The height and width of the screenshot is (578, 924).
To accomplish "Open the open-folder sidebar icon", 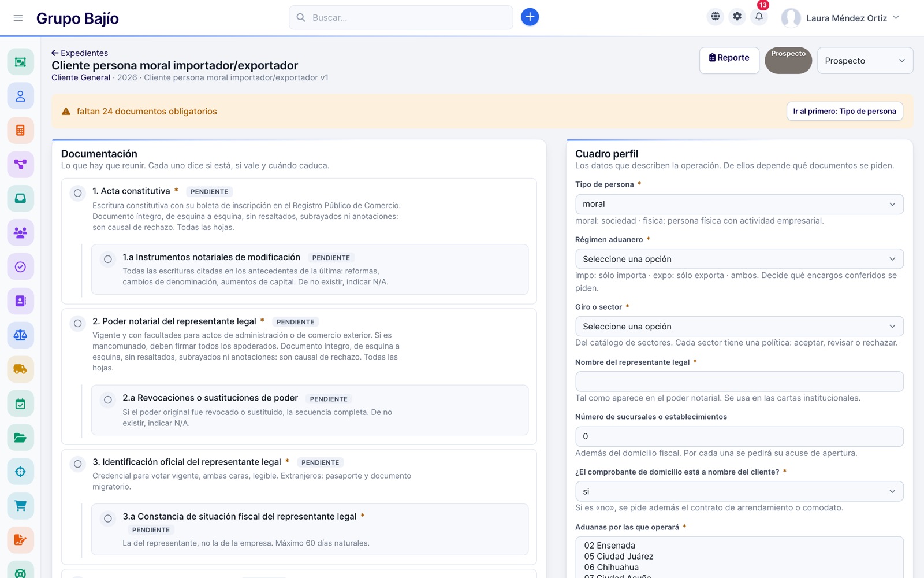I will point(20,438).
